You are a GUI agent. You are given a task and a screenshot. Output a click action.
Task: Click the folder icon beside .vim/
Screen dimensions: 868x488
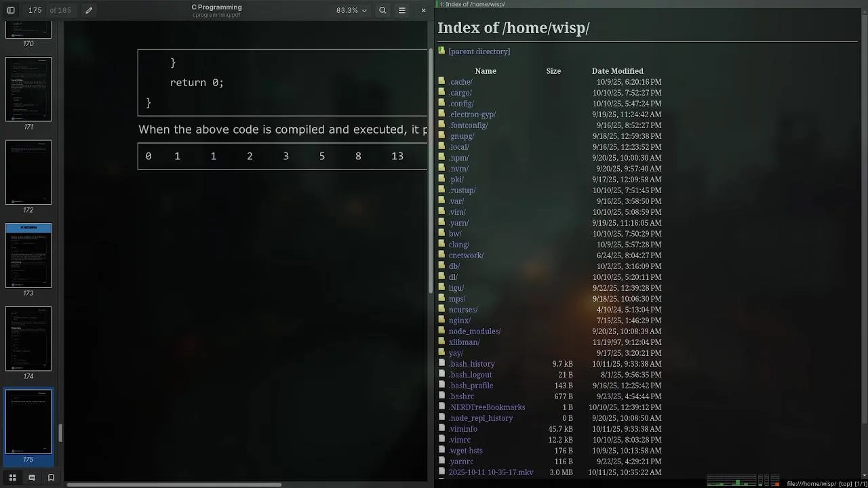pyautogui.click(x=441, y=211)
